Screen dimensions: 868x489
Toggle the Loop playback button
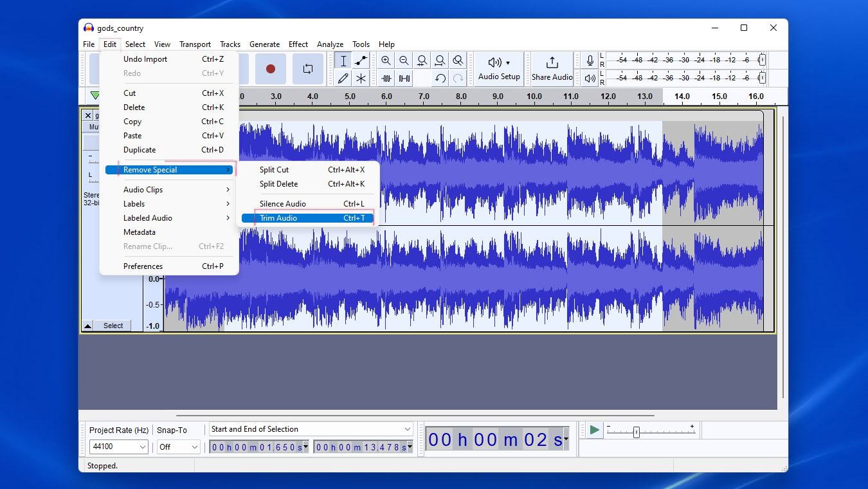[308, 69]
